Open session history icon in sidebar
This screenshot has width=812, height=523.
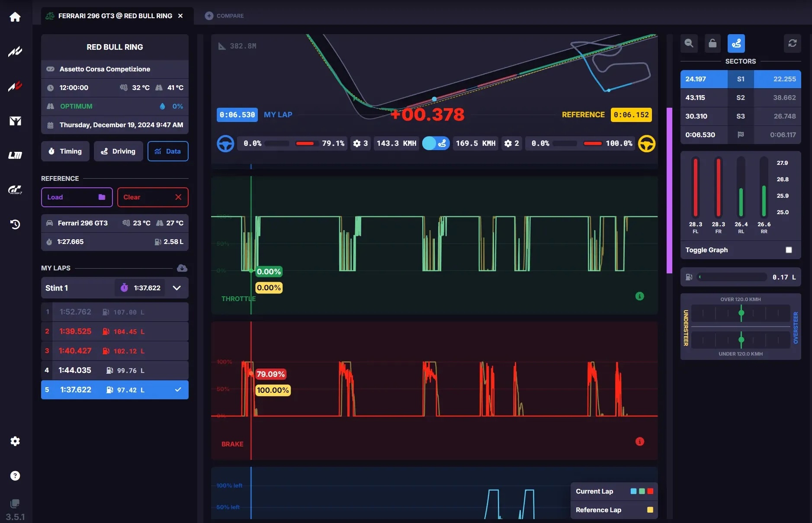15,224
